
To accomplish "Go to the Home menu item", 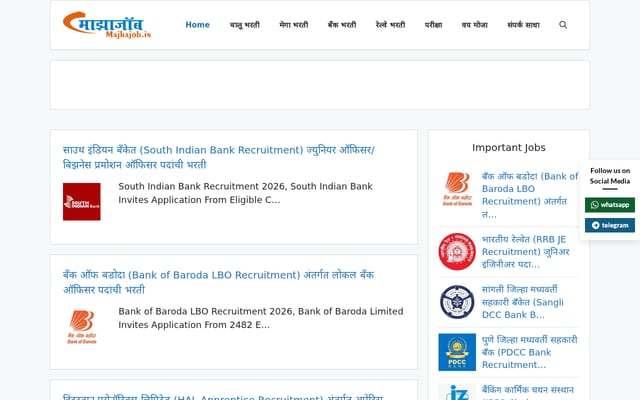I will (x=198, y=25).
